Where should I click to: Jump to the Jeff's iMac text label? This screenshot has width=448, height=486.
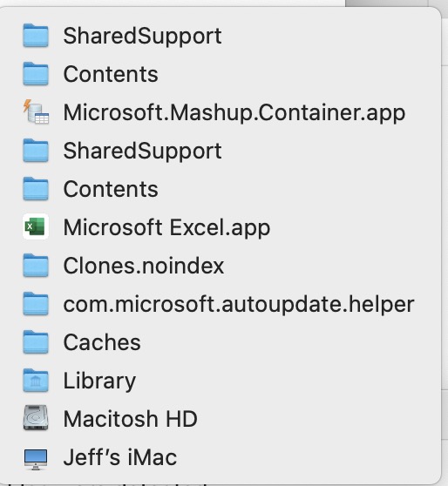(120, 457)
